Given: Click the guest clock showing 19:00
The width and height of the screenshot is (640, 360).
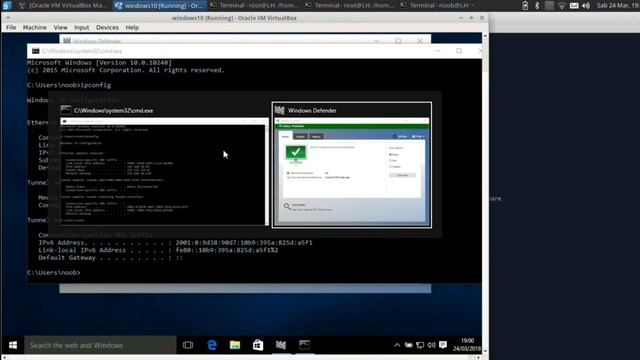Looking at the screenshot, I should coord(467,345).
